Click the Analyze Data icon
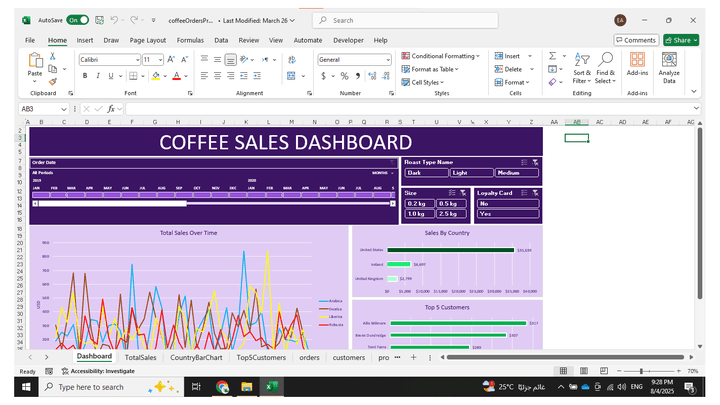720x405 pixels. (669, 66)
